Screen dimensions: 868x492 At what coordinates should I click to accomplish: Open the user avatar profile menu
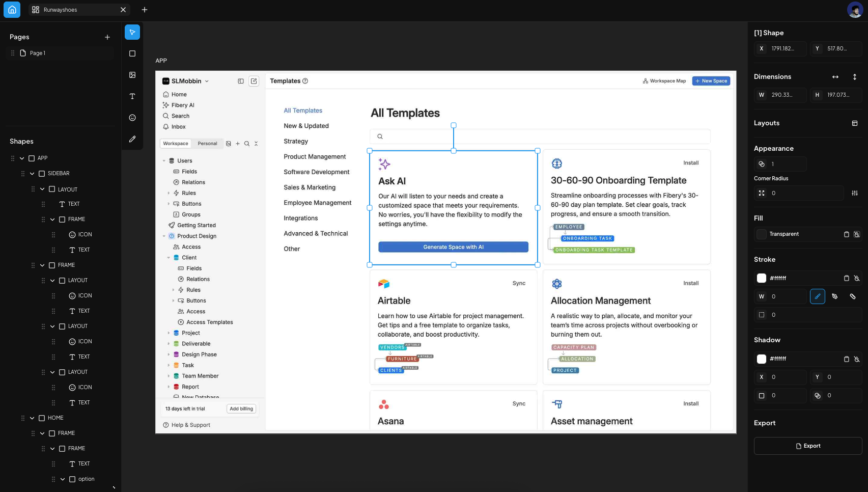tap(855, 10)
